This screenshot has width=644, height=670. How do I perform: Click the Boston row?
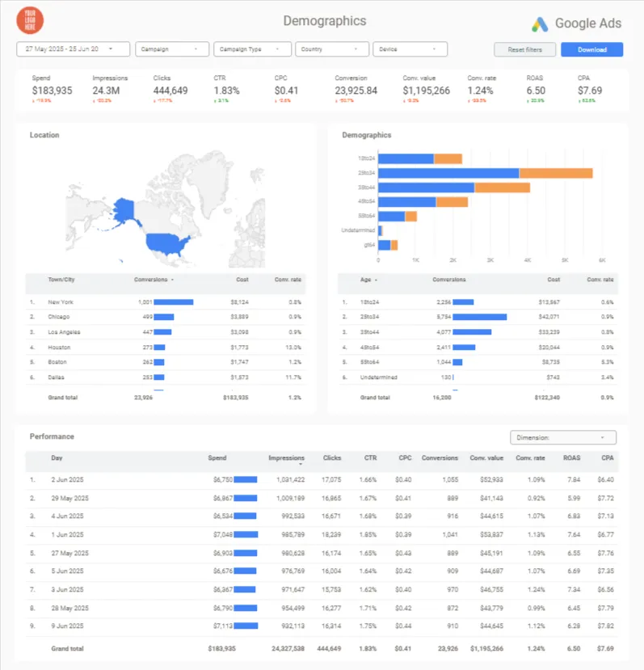click(x=166, y=362)
